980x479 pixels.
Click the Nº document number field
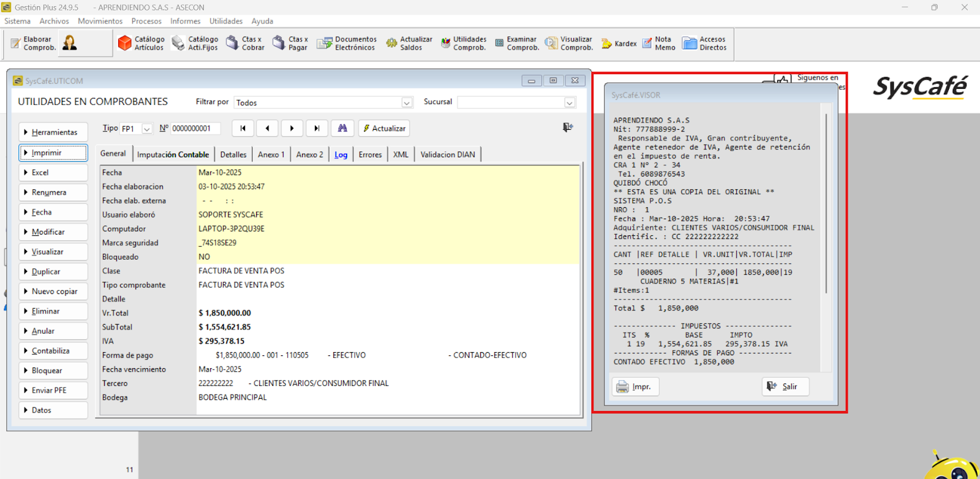coord(196,129)
